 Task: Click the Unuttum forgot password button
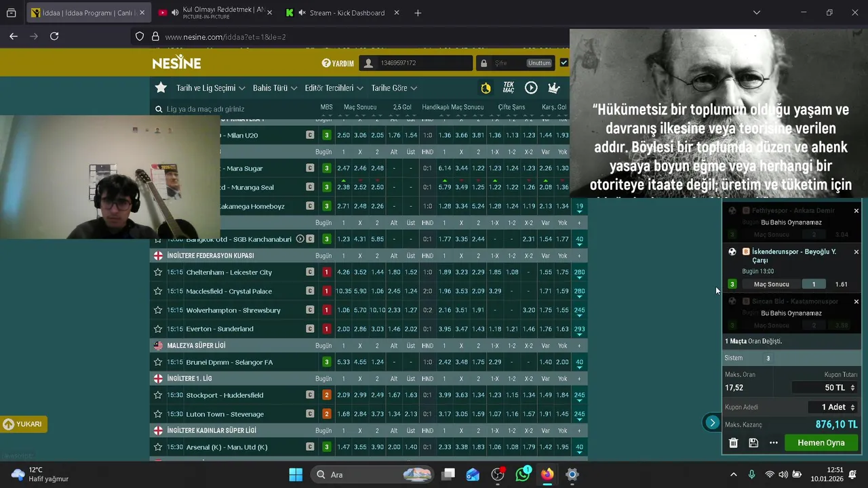point(539,63)
